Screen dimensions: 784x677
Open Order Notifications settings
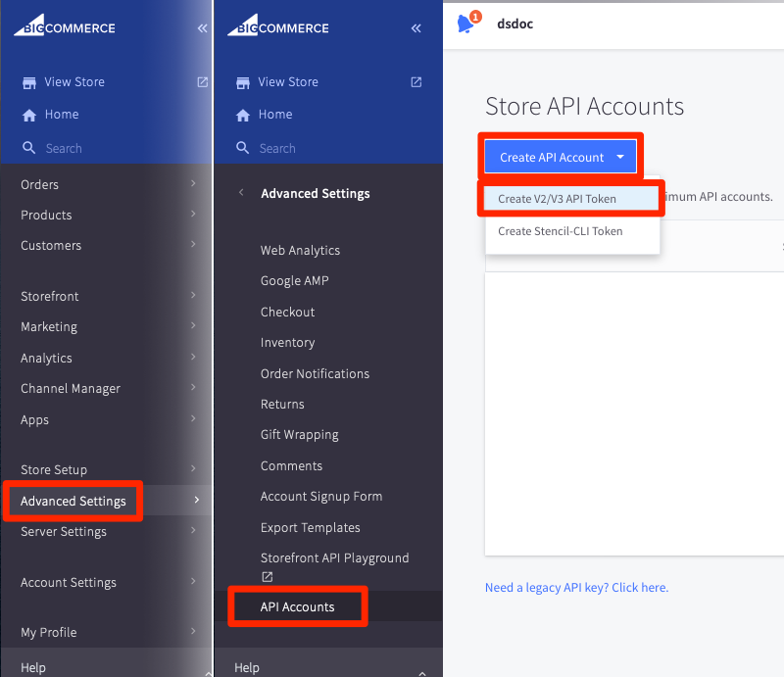tap(315, 374)
